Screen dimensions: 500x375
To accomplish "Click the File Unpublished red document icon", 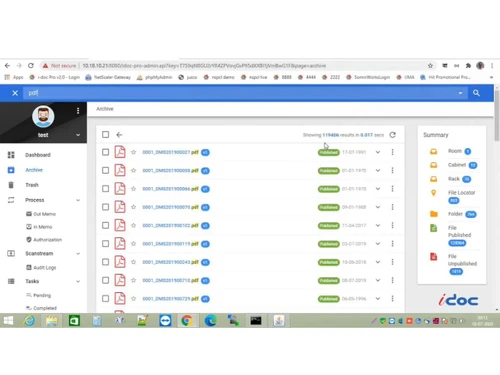I will point(433,256).
